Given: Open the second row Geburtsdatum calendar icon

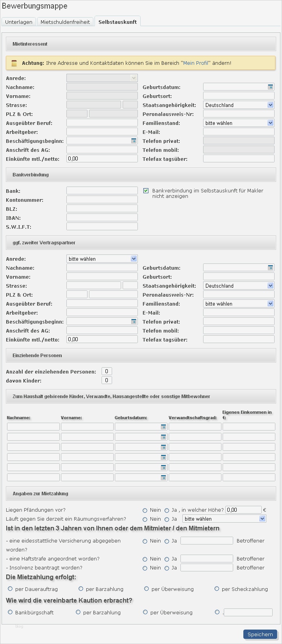Looking at the screenshot, I should [x=163, y=436].
